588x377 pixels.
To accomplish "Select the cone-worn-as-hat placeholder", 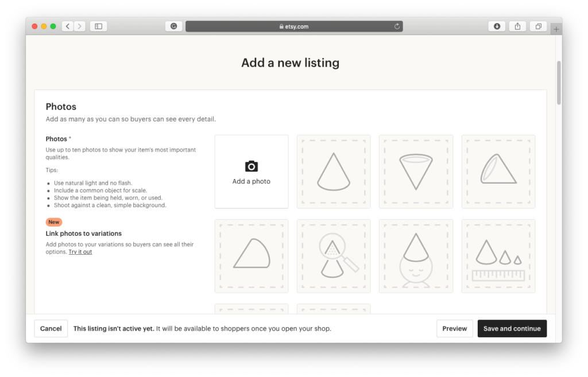I will point(416,256).
